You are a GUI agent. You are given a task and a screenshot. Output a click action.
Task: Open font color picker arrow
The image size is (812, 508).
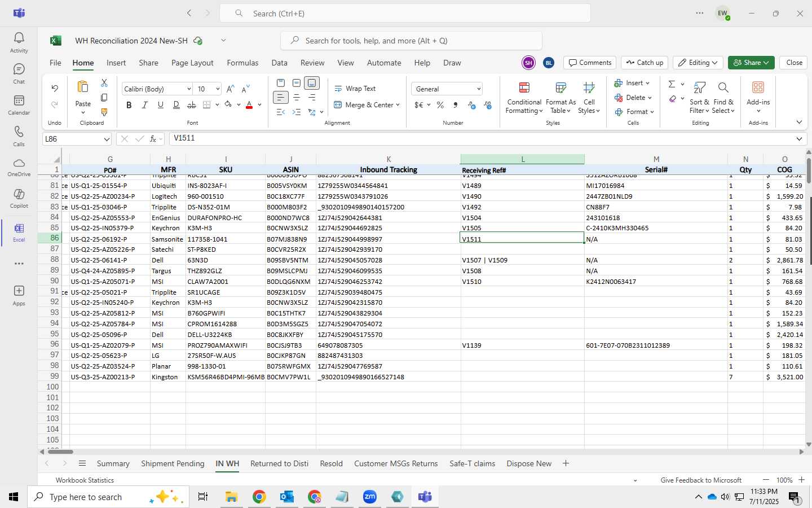[x=259, y=105]
